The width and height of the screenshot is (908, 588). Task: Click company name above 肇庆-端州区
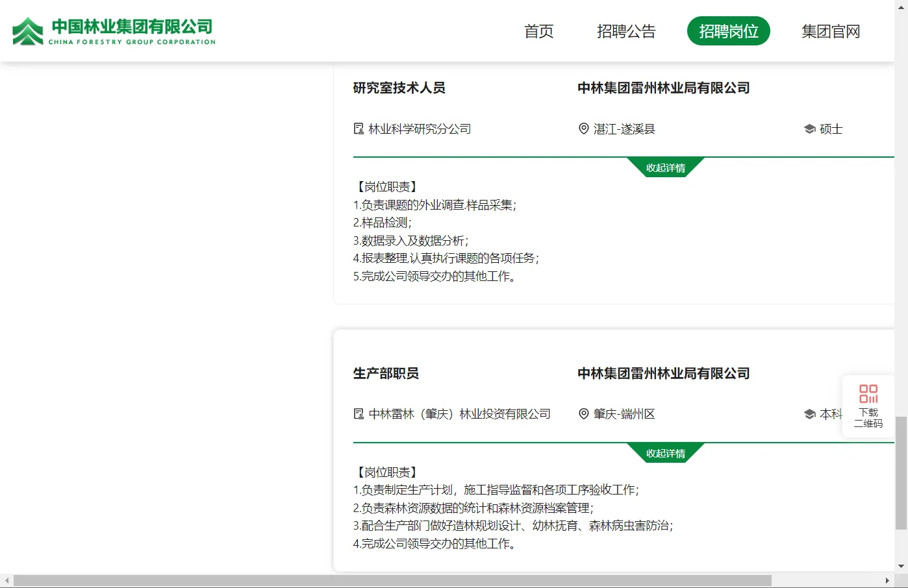[x=664, y=373]
